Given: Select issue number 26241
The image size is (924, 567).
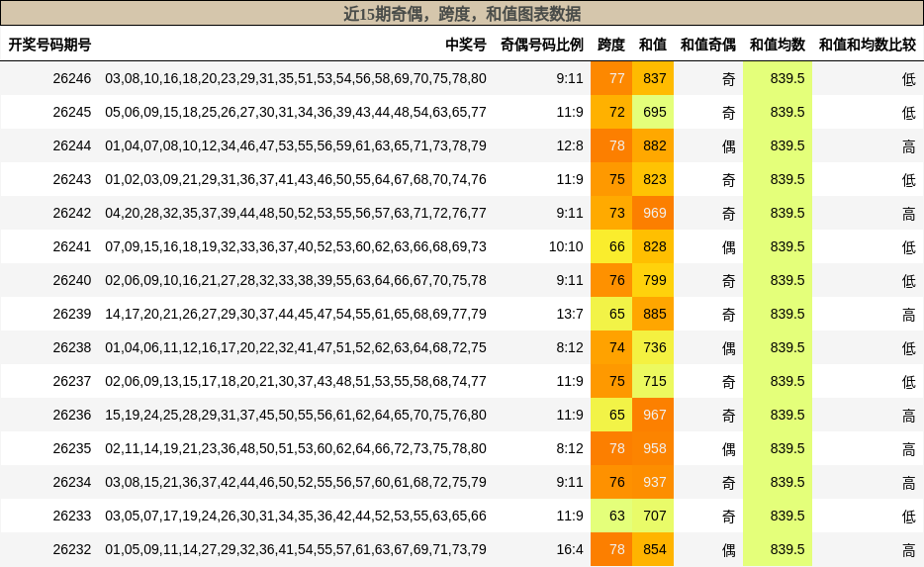Looking at the screenshot, I should pos(72,246).
